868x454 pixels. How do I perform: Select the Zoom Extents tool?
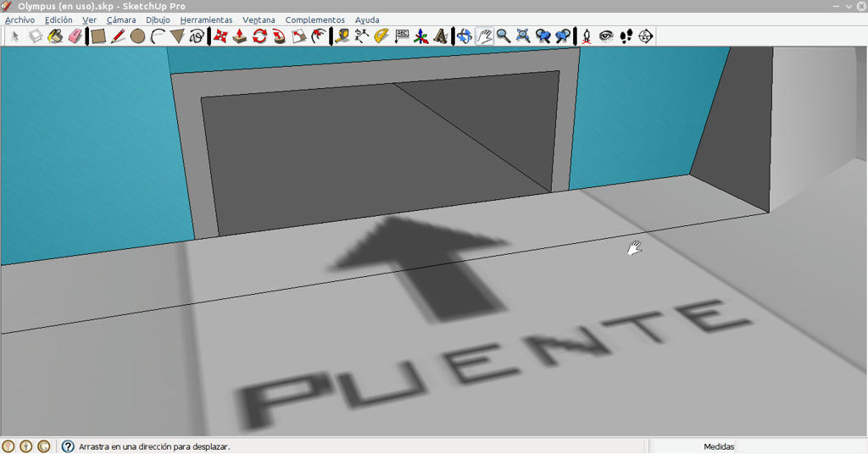523,36
